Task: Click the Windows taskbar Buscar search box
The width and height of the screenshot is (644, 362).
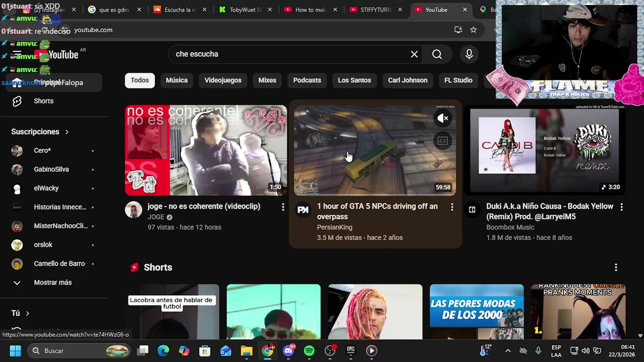Action: 79,351
